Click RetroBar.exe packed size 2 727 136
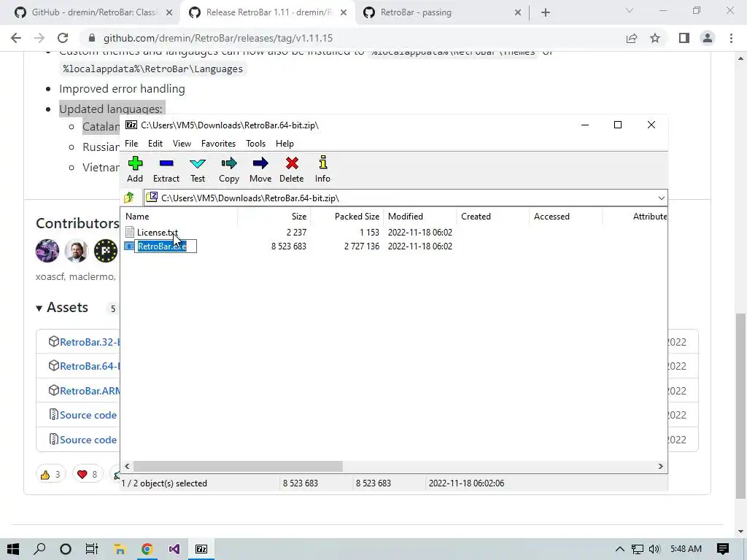The width and height of the screenshot is (747, 560). click(x=362, y=246)
